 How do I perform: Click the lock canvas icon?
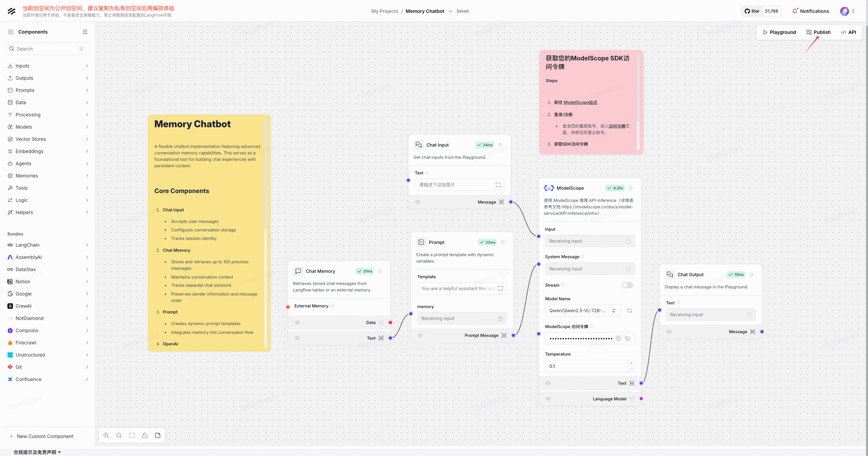(x=145, y=435)
